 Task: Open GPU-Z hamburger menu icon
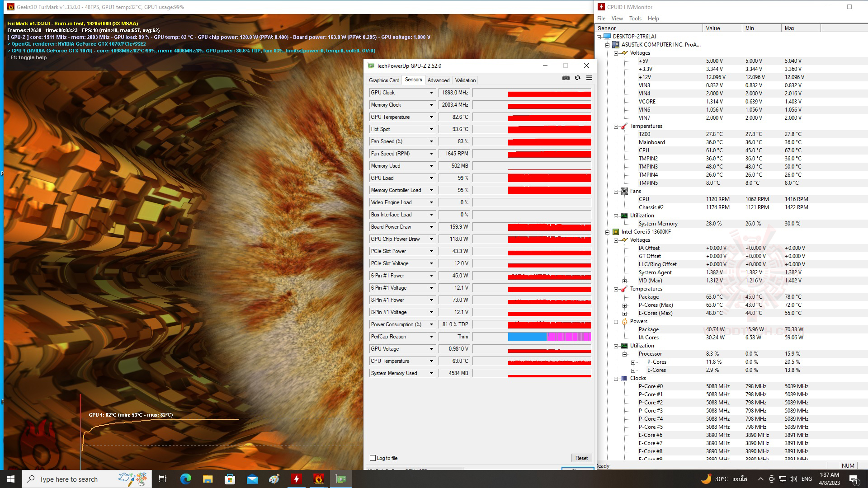tap(589, 78)
